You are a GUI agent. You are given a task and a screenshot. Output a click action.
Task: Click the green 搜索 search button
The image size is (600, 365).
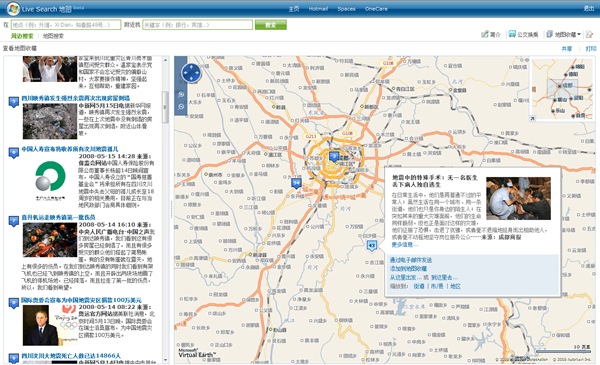[271, 25]
